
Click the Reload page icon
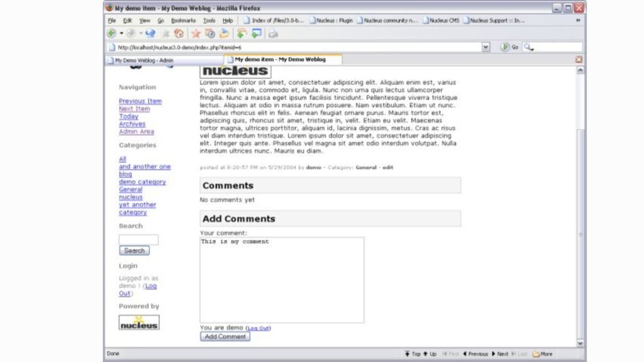tap(150, 33)
